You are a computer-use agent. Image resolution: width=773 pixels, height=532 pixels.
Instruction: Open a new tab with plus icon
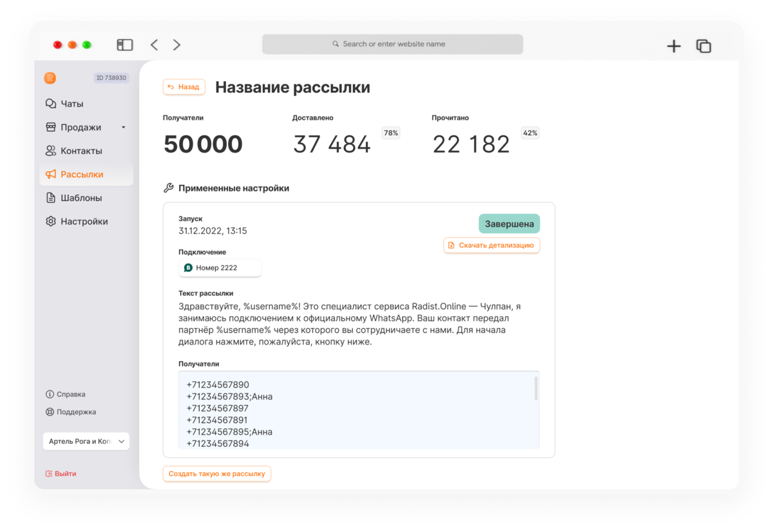tap(674, 46)
